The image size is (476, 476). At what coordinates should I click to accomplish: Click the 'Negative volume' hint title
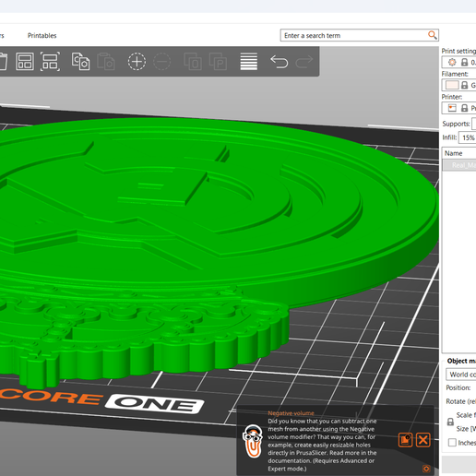point(291,413)
